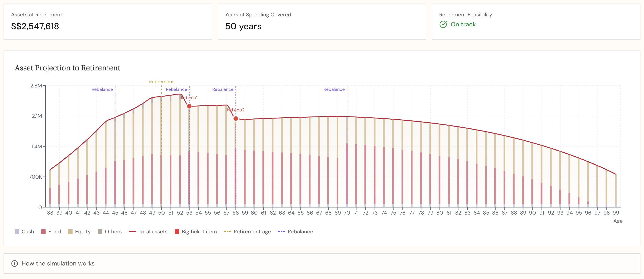Viewport: 644px width, 279px height.
Task: Click the Rebalance label at age 45
Action: click(102, 89)
